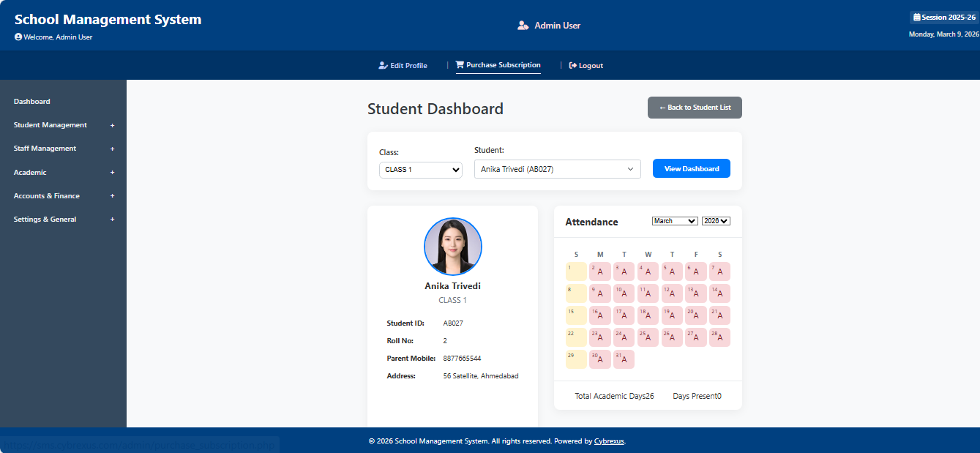
Task: Open the Class dropdown showing CLASS 1
Action: 420,169
